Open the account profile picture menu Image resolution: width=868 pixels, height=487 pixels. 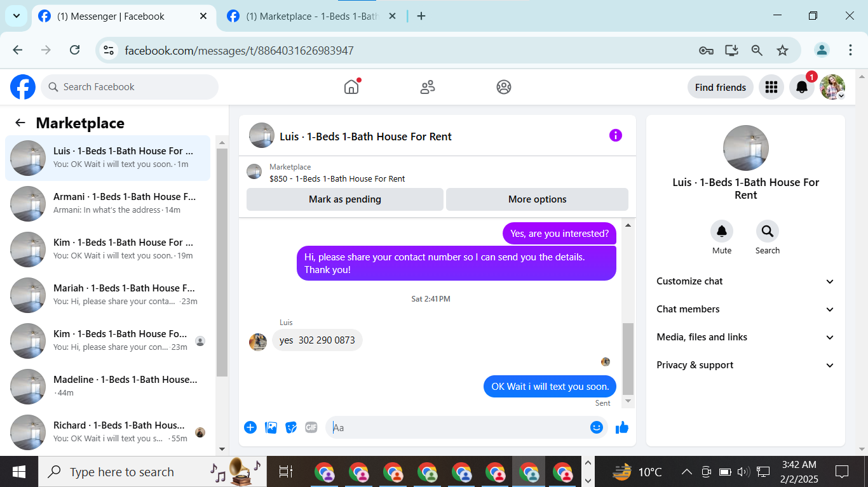point(832,87)
